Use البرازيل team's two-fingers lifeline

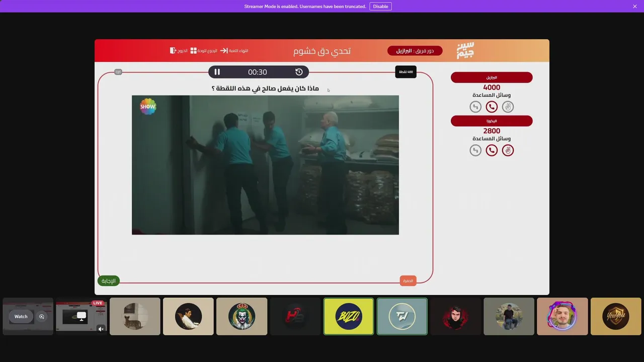pyautogui.click(x=508, y=107)
